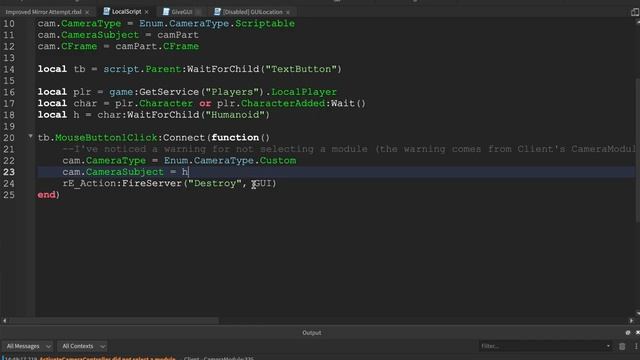This screenshot has width=640, height=360.
Task: Open the All Messages dropdown
Action: pyautogui.click(x=28, y=346)
